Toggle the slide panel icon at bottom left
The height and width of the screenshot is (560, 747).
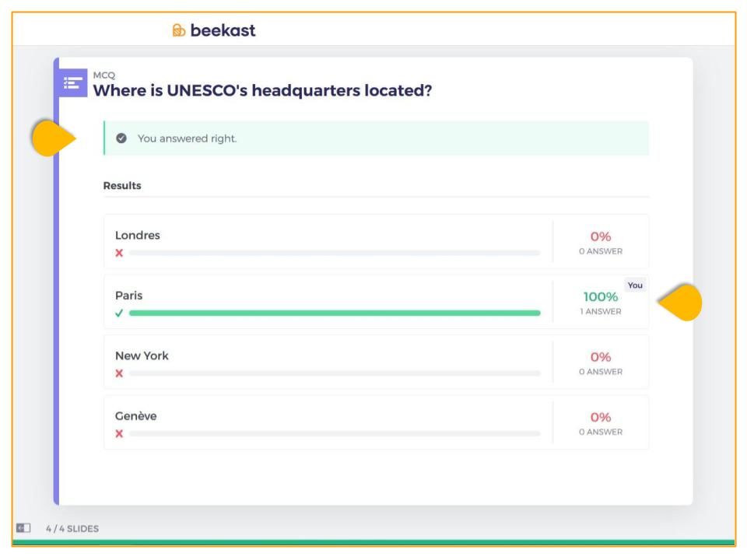tap(23, 527)
